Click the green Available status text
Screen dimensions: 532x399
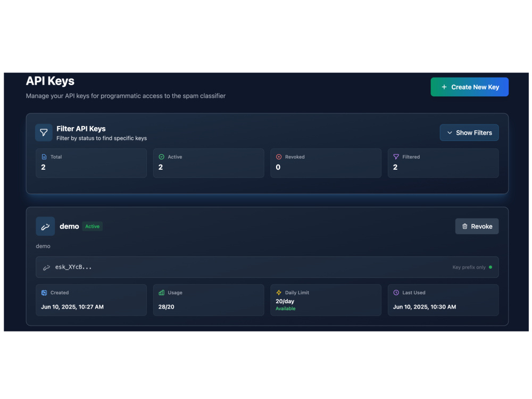tap(285, 309)
